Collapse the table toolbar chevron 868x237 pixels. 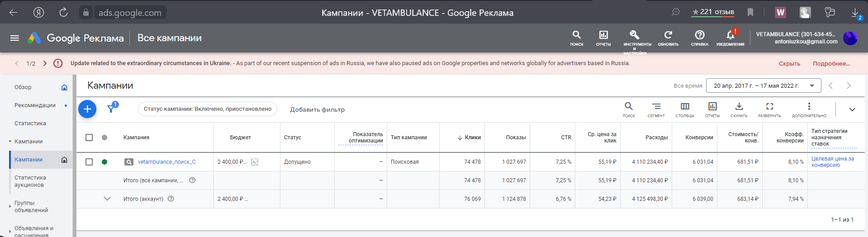[x=852, y=109]
